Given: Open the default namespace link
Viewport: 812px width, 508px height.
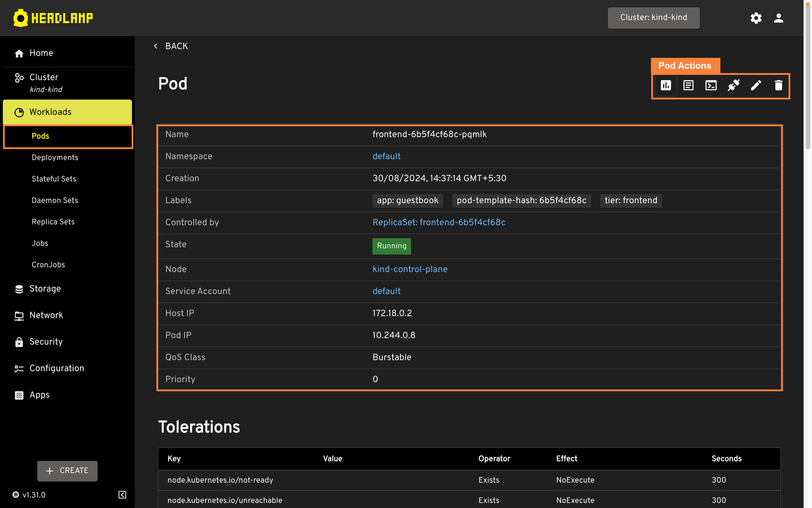Looking at the screenshot, I should pos(387,156).
